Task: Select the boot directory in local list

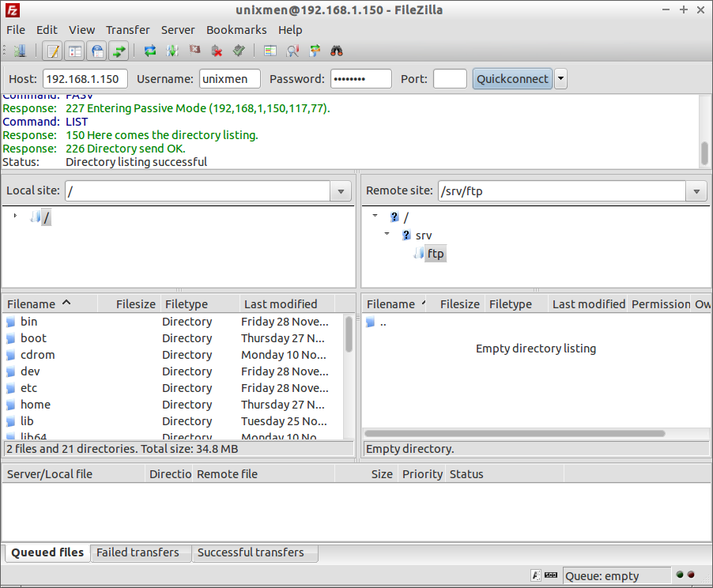Action: 173,338
